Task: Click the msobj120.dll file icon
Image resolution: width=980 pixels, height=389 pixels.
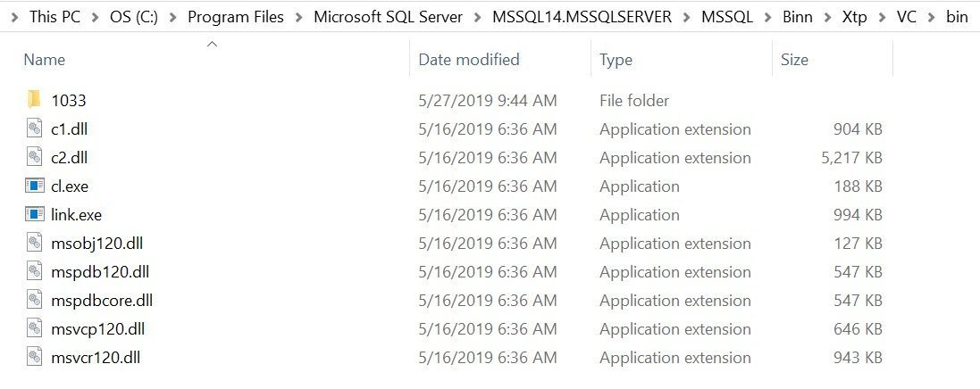Action: point(34,243)
